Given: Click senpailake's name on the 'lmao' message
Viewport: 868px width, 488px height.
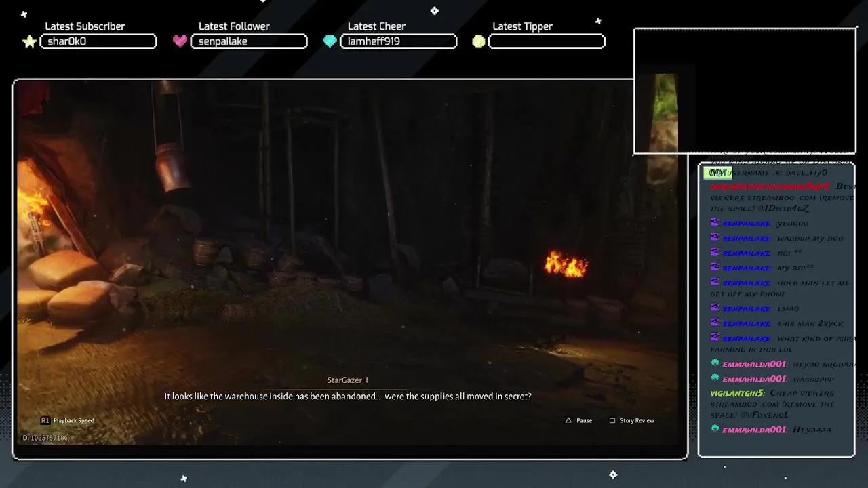Looking at the screenshot, I should [x=746, y=308].
